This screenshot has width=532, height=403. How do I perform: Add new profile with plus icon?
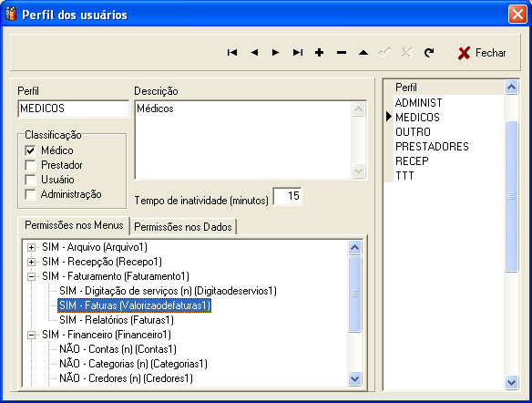coord(319,53)
